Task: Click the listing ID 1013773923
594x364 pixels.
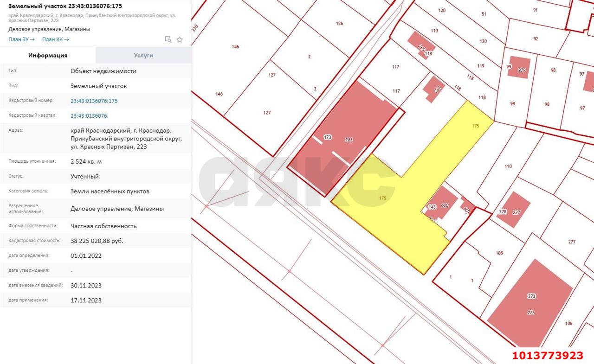Action: tap(548, 356)
